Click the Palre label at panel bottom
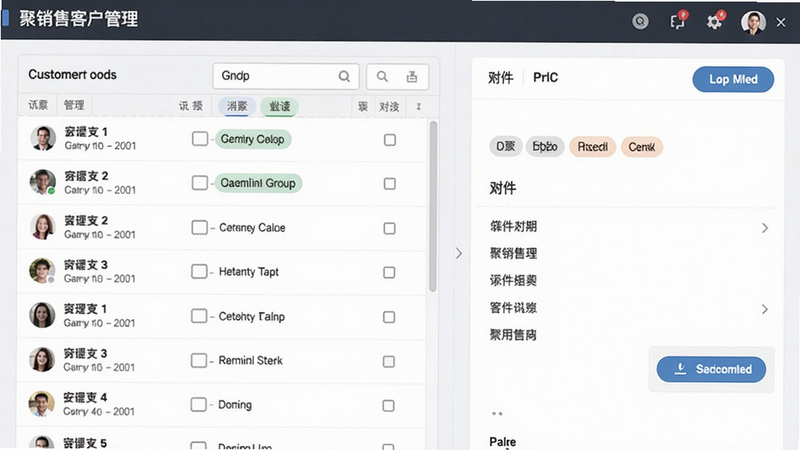The height and width of the screenshot is (450, 800). pos(503,442)
